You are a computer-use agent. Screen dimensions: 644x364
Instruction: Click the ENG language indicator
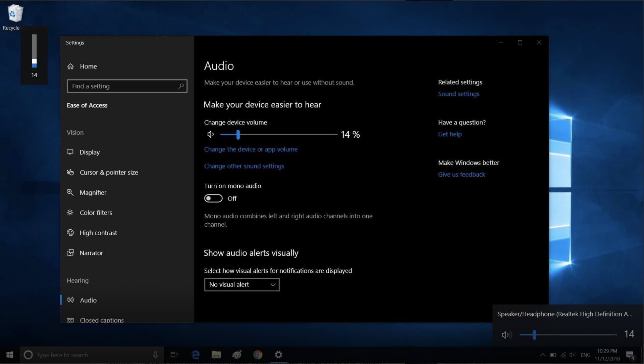(585, 355)
